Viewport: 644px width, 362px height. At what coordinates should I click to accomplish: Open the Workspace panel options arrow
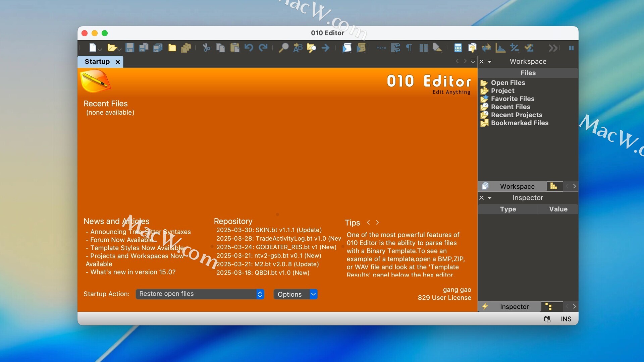coord(490,62)
